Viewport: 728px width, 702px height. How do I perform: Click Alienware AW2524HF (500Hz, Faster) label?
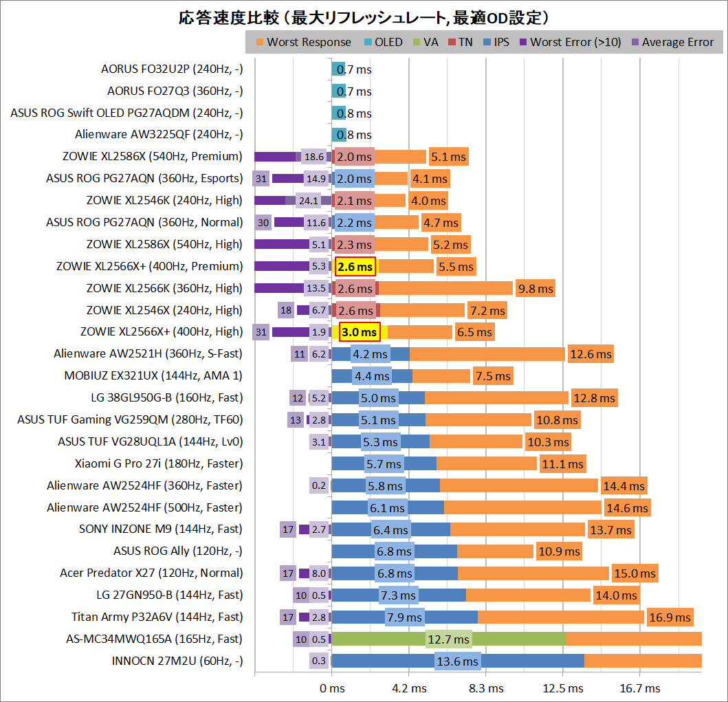(144, 507)
